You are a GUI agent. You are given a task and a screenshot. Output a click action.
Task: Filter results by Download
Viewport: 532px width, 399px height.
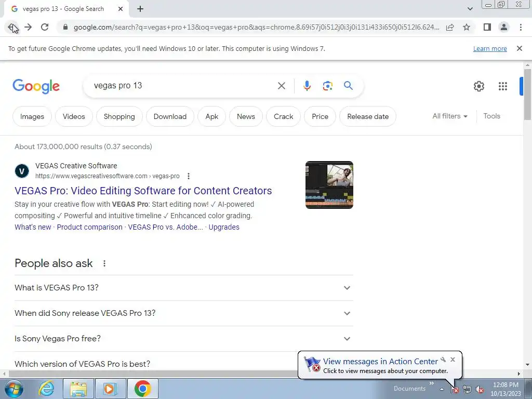coord(170,116)
